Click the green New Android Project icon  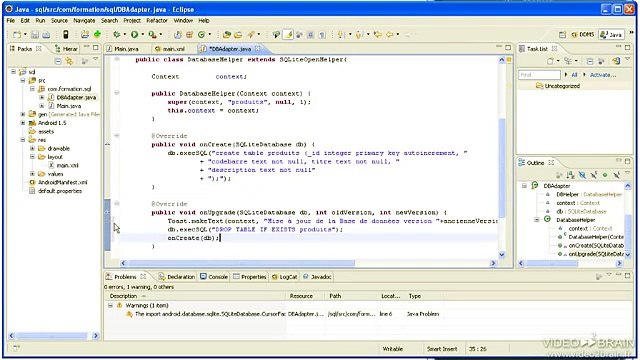[97, 34]
